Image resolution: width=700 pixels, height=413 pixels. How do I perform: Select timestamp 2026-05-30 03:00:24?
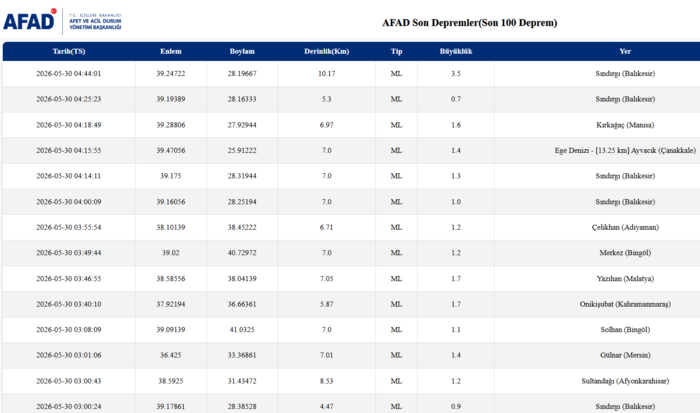tap(69, 406)
